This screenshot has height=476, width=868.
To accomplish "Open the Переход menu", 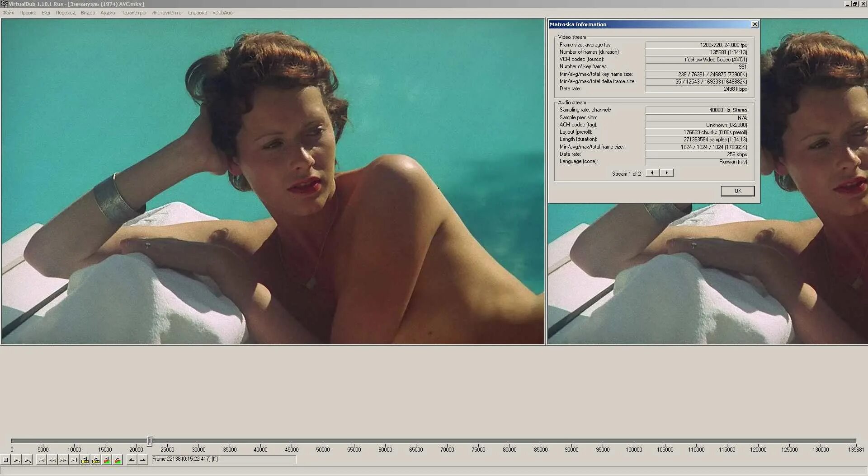I will pyautogui.click(x=66, y=13).
